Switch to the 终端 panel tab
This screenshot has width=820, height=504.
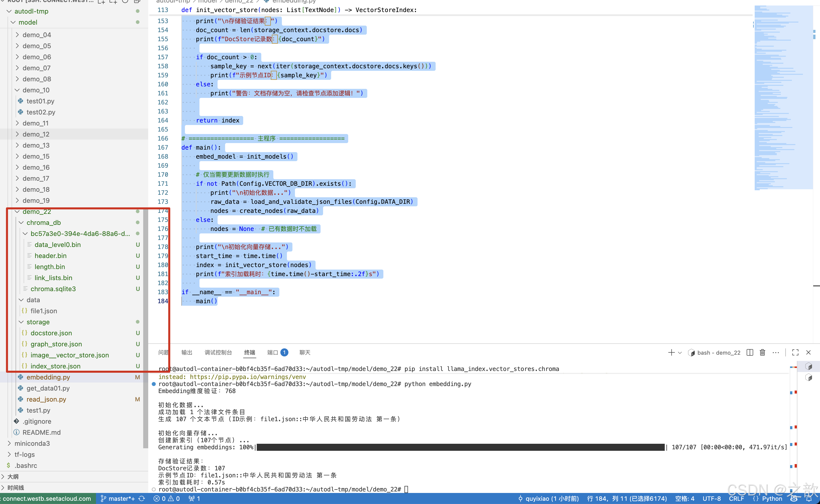249,352
